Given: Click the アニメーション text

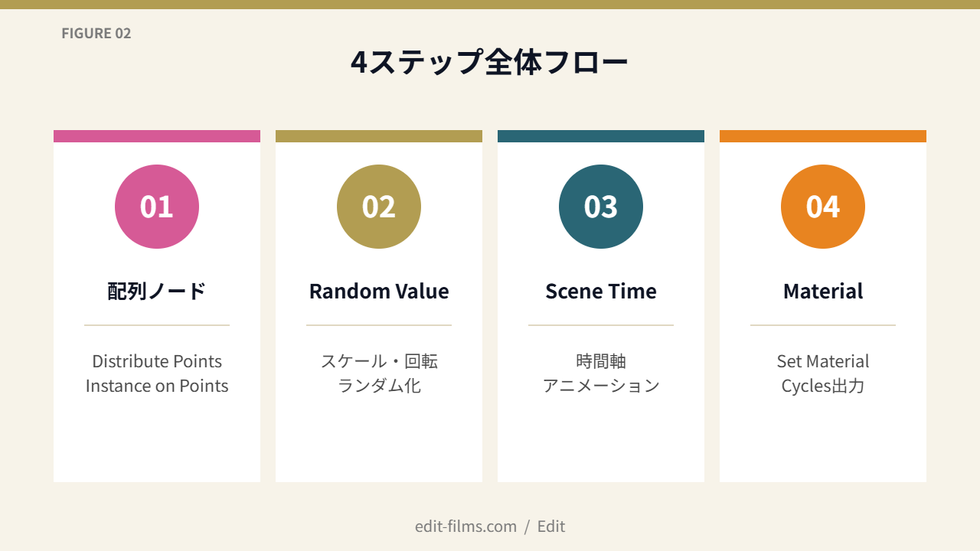Looking at the screenshot, I should click(x=601, y=386).
